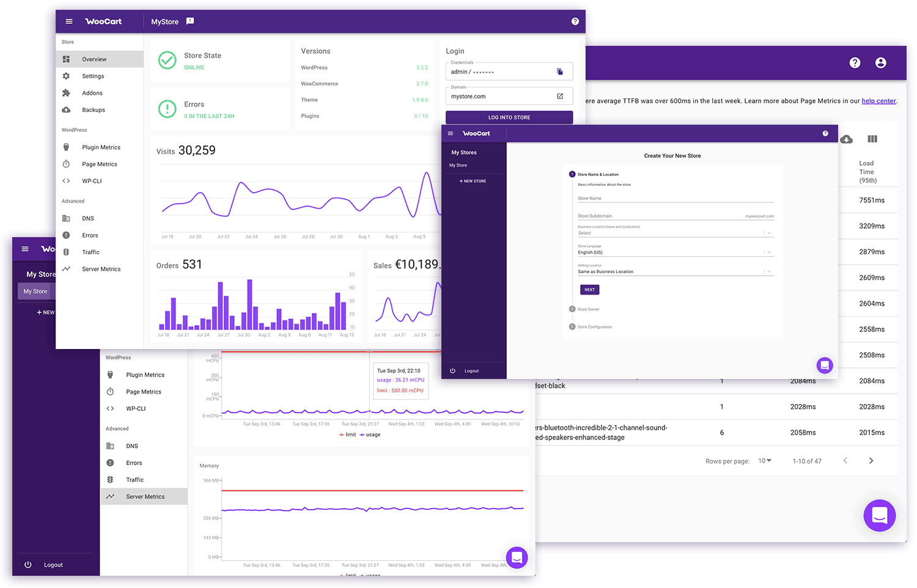This screenshot has width=917, height=588.
Task: Open Backups cloud icon in overview sidebar
Action: 66,110
